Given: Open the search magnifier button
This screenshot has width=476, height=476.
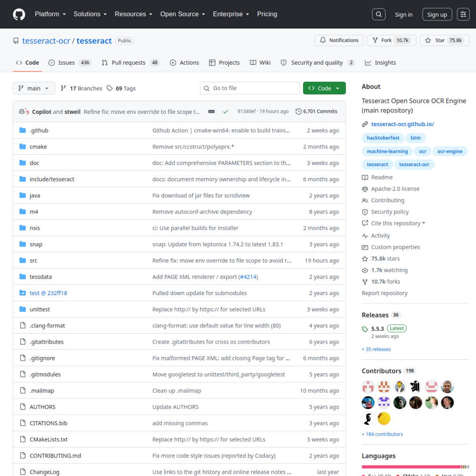Looking at the screenshot, I should pyautogui.click(x=378, y=14).
